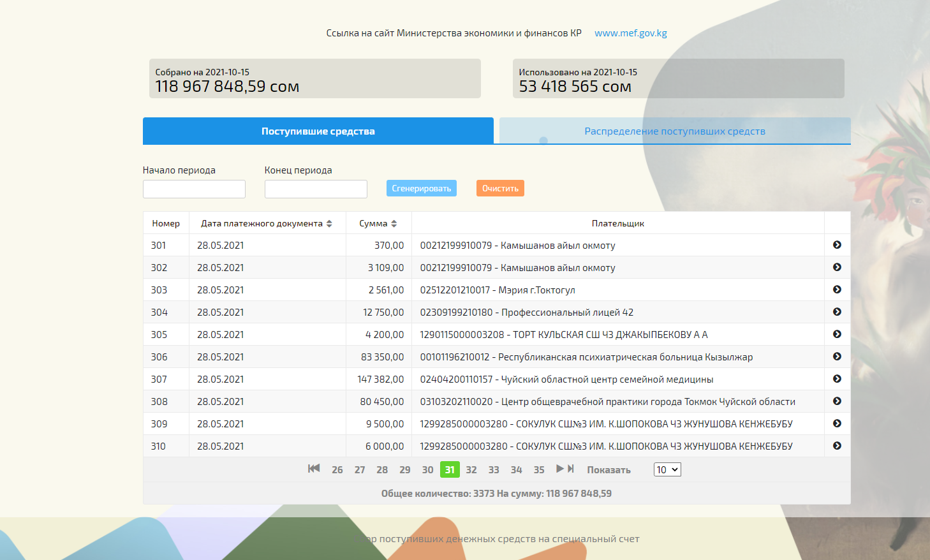
Task: Sort by payment document date column
Action: click(x=329, y=224)
